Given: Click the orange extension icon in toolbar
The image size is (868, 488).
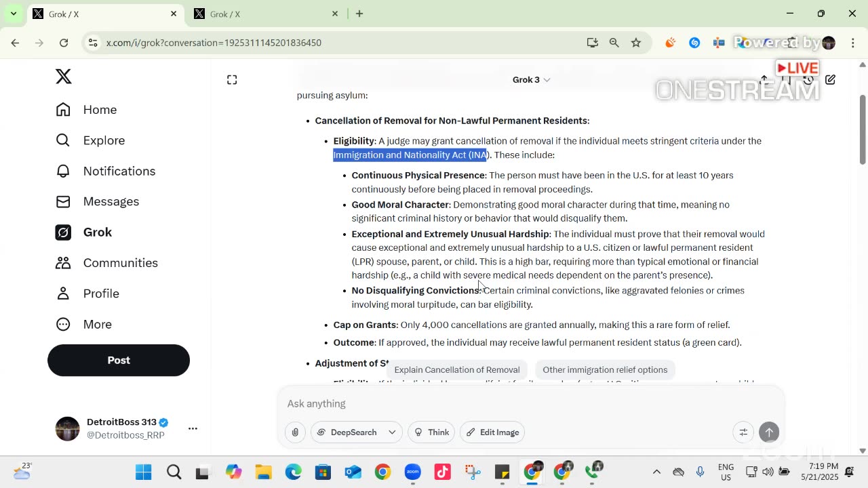Looking at the screenshot, I should coord(670,43).
